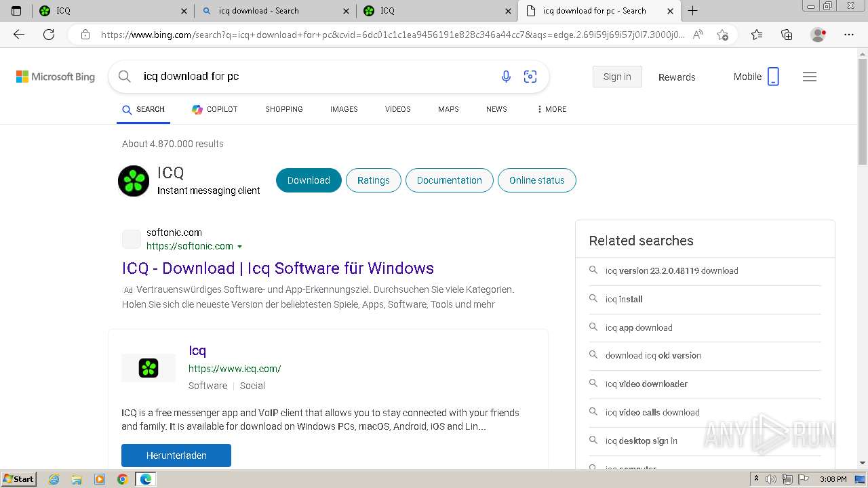This screenshot has width=868, height=488.
Task: Open File Explorer from the taskbar
Action: [77, 479]
